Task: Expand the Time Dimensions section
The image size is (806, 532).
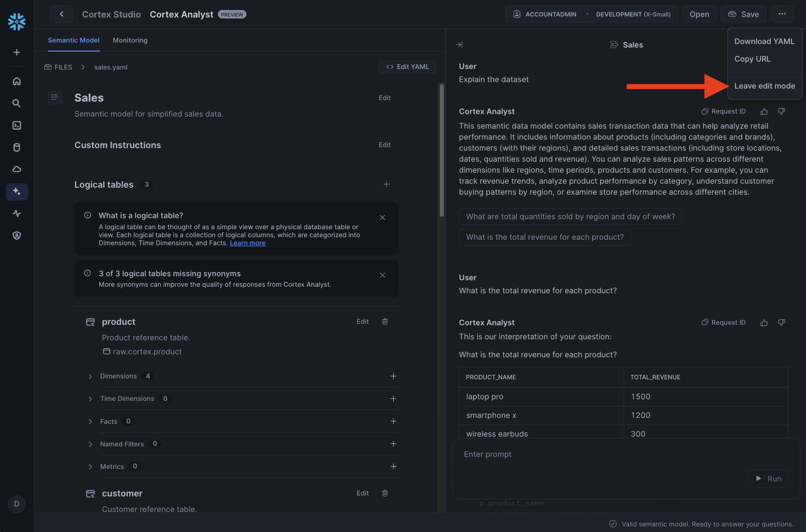Action: (90, 399)
